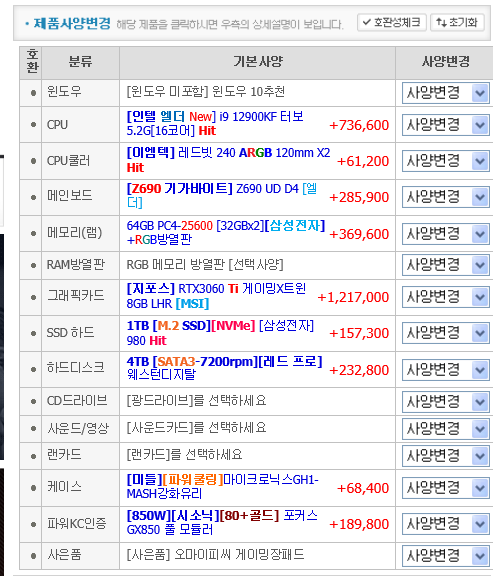Open the RTX3060 Ti 게이밍X트윈 graphics card link
Screen dimensions: 493x576
point(216,296)
